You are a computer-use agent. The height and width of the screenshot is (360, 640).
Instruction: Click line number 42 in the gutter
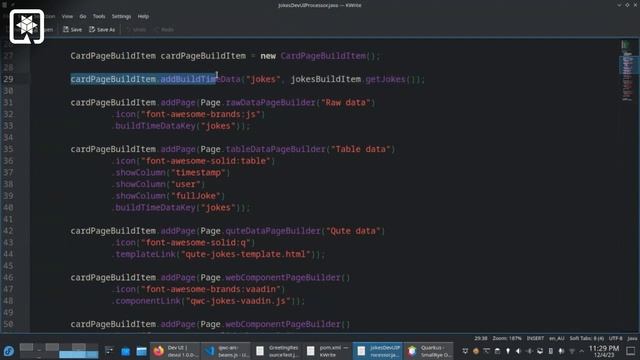(9, 231)
